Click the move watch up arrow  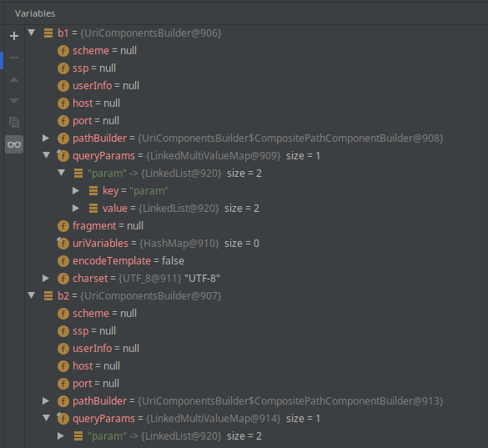tap(14, 80)
